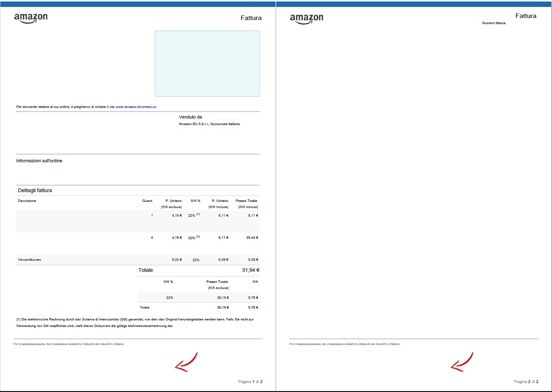The image size is (552, 392).
Task: Click the 'Quant.' column header
Action: coord(147,201)
